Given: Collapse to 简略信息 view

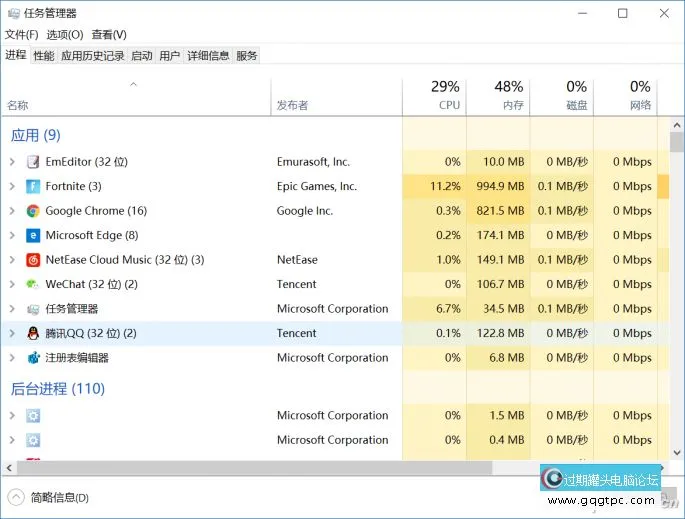Looking at the screenshot, I should click(x=48, y=497).
